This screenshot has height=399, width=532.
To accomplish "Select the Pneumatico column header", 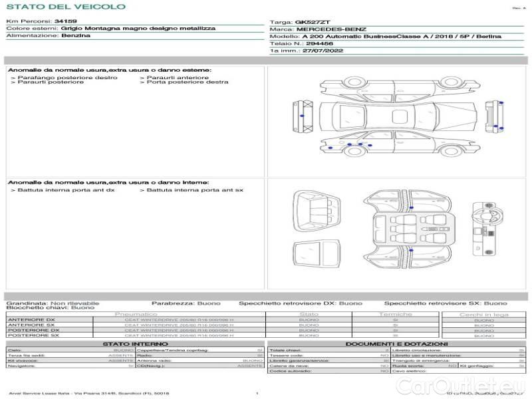I will (136, 314).
